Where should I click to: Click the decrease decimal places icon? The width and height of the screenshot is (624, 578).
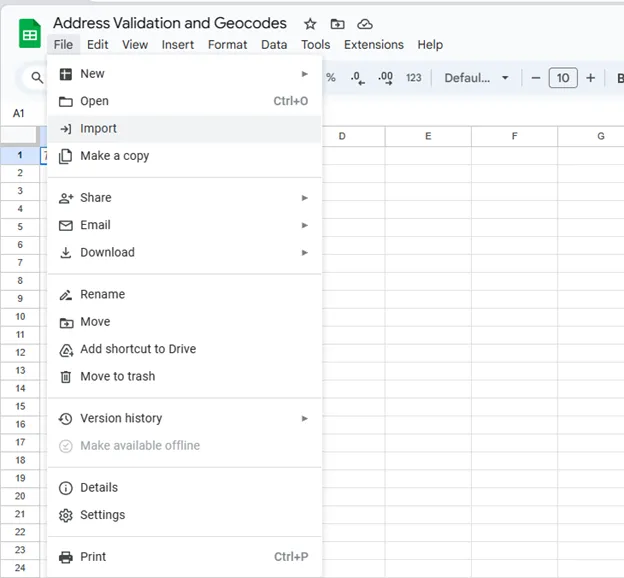(x=358, y=78)
